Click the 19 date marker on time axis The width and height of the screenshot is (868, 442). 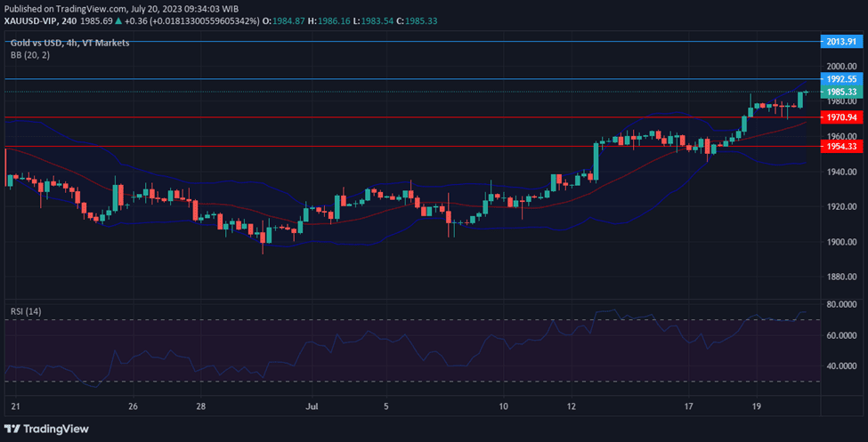pos(756,406)
